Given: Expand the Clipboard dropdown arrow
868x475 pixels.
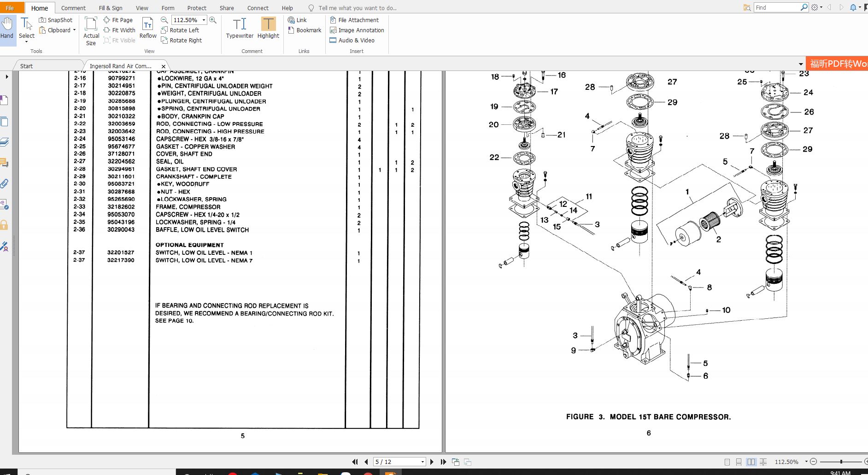Looking at the screenshot, I should [74, 30].
